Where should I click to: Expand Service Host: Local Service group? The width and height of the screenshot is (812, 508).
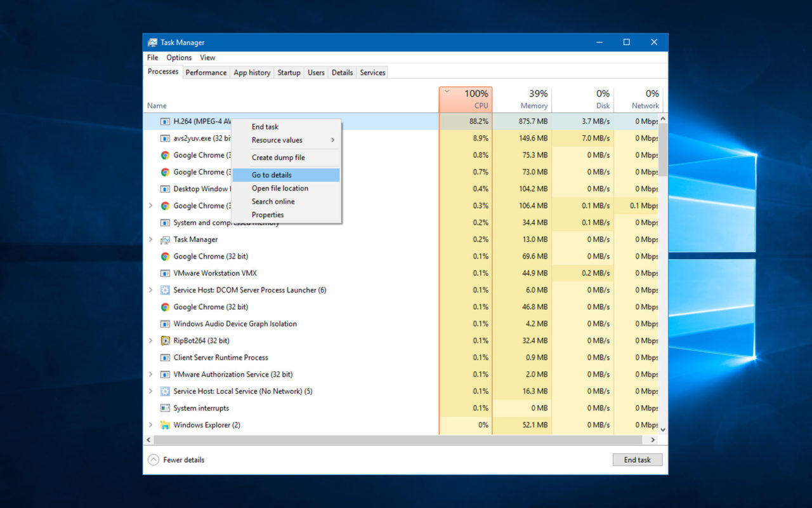[150, 391]
